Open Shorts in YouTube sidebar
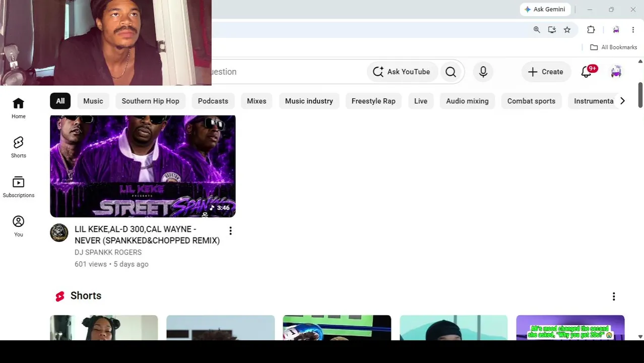This screenshot has height=363, width=644. pos(18,147)
